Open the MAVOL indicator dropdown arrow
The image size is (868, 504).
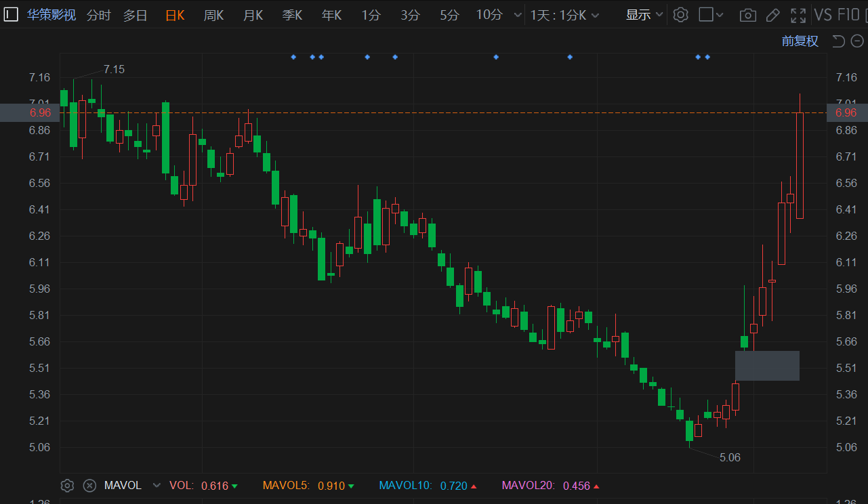(157, 486)
